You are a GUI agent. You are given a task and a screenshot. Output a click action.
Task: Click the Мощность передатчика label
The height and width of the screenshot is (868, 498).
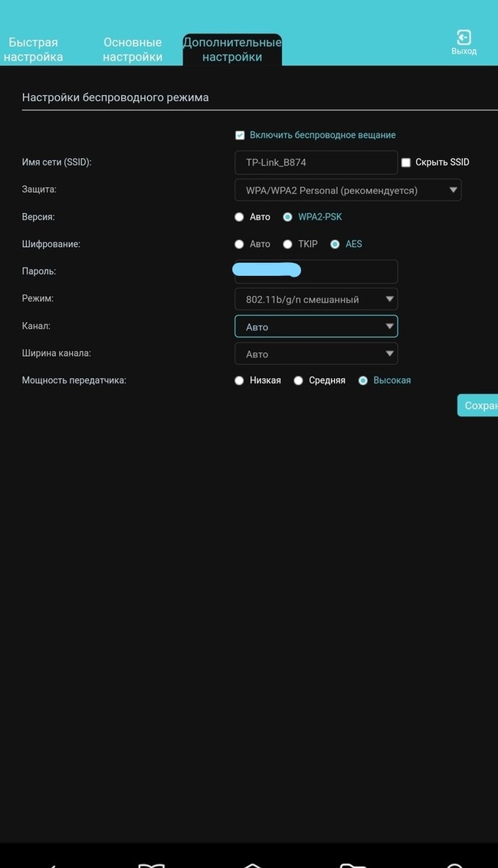[x=74, y=380]
